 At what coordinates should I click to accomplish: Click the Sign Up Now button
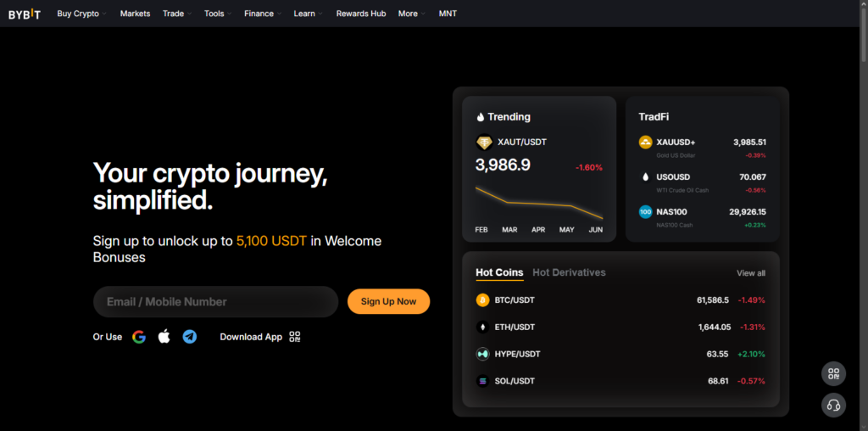tap(388, 301)
